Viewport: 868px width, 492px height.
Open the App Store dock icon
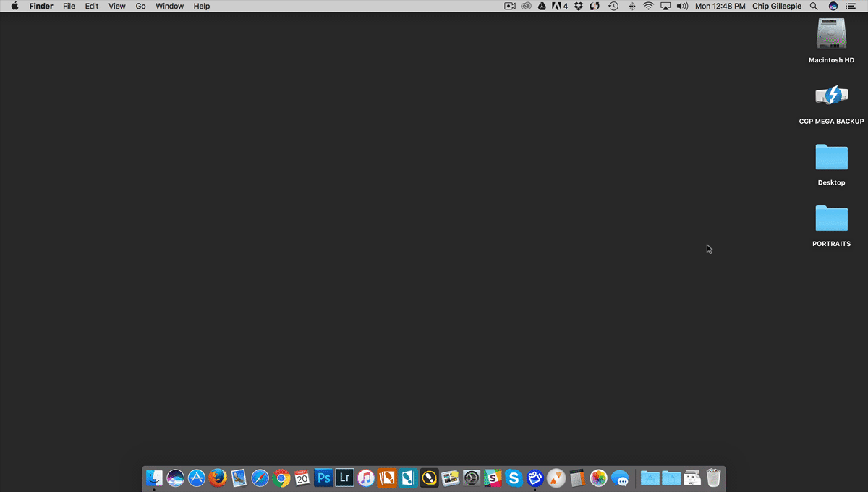point(197,478)
